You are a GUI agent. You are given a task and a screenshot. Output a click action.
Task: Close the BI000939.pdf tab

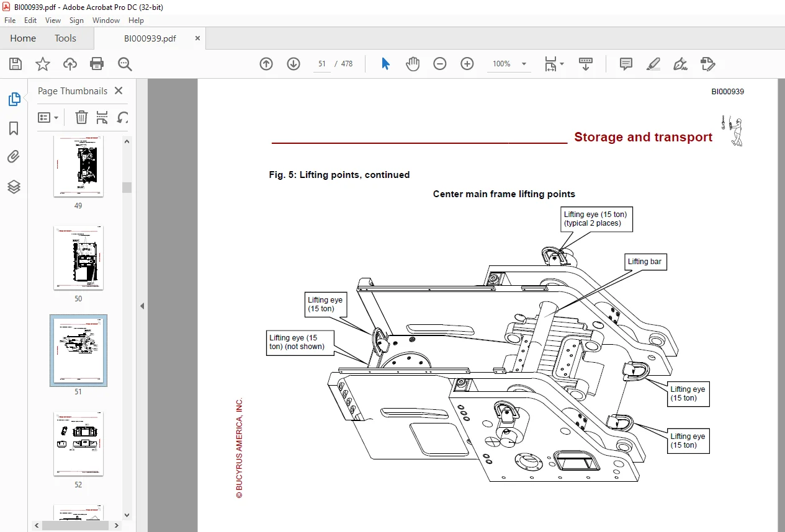click(197, 38)
